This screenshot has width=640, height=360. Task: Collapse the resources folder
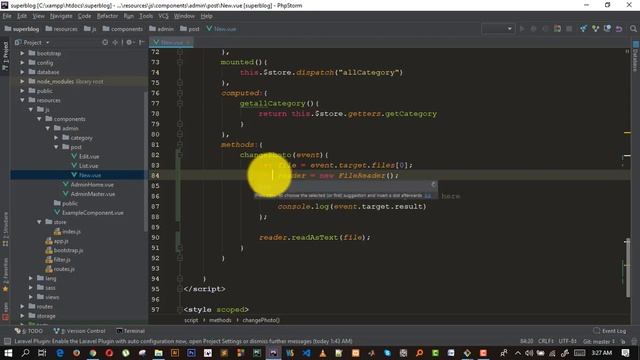click(x=22, y=100)
